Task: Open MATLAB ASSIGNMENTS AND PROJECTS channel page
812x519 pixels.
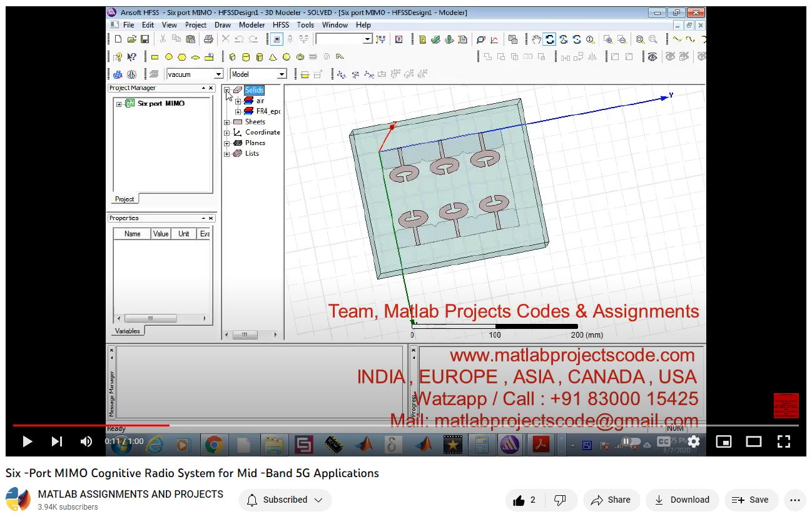Action: 130,494
